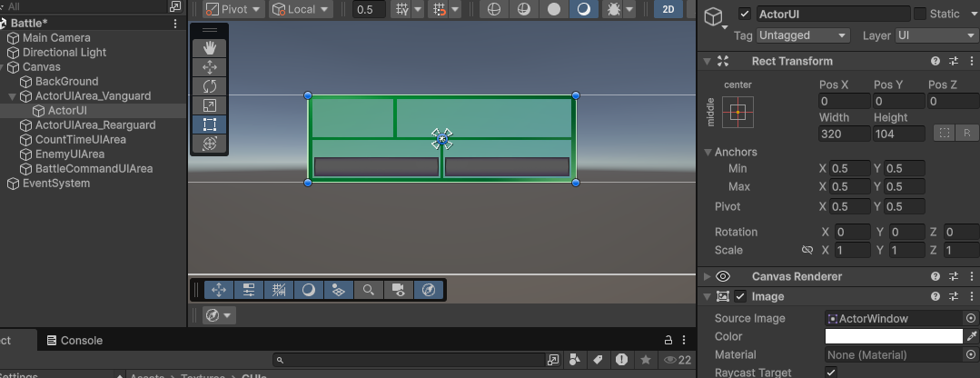Uncheck the Raycast Target checkbox
The image size is (980, 378).
pos(831,373)
